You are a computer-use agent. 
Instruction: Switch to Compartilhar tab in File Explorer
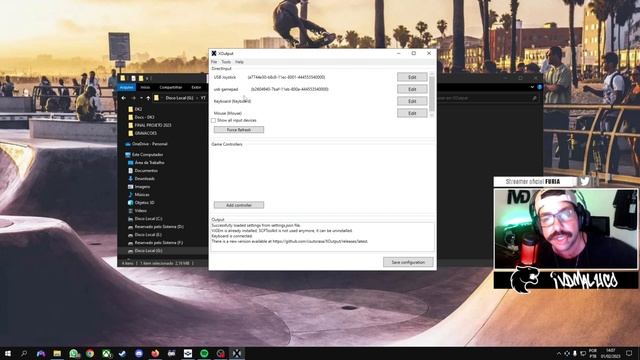click(x=171, y=87)
